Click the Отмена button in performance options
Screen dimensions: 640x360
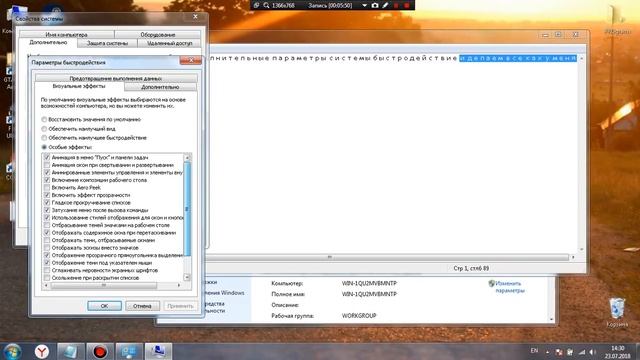pos(142,306)
